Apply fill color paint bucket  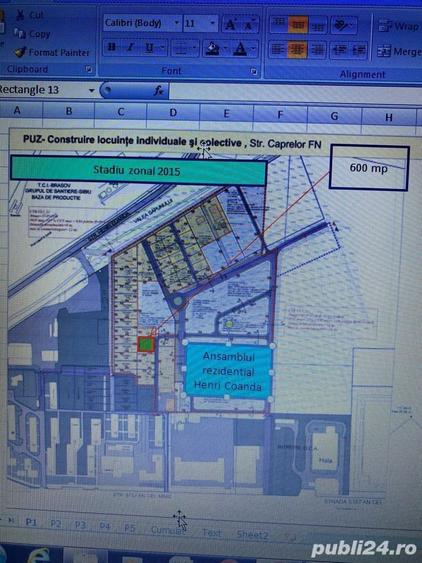coord(212,48)
